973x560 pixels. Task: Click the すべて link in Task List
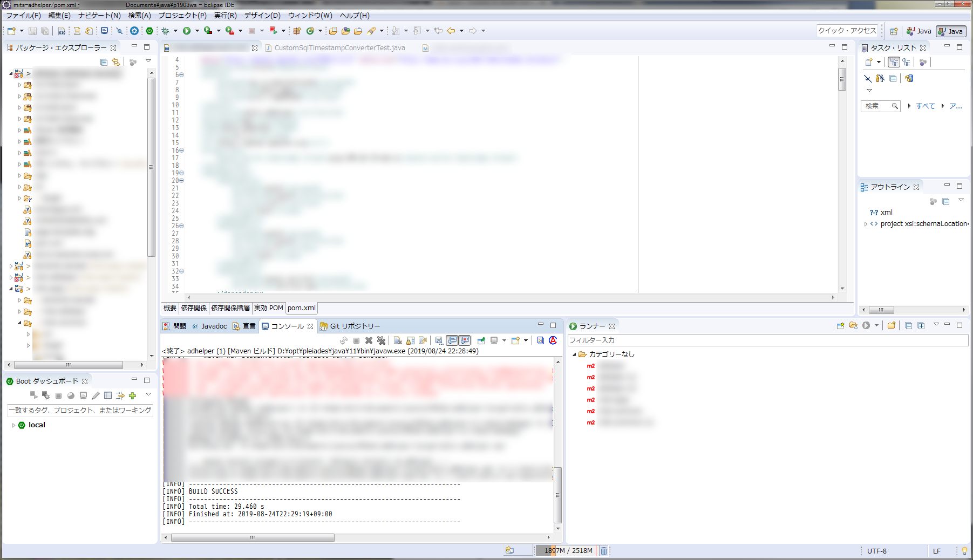[925, 106]
